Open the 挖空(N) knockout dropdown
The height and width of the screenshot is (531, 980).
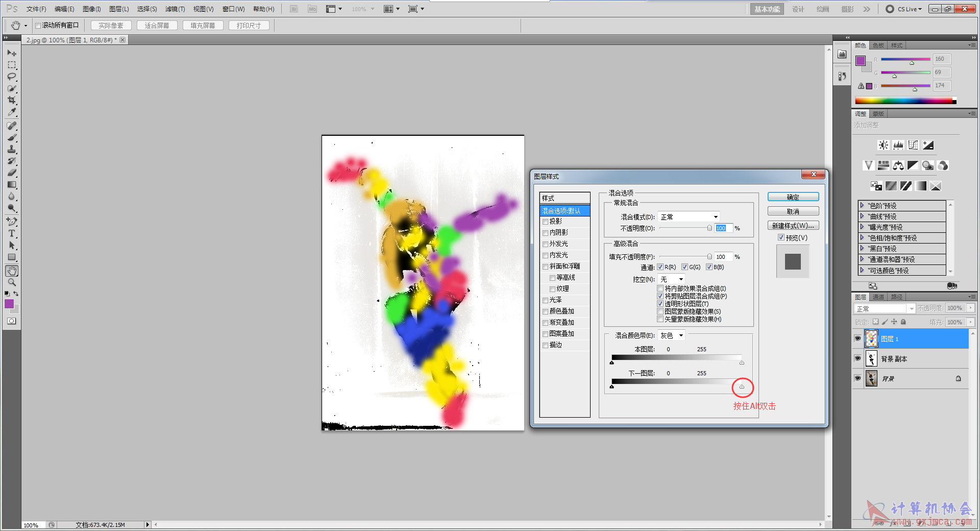tap(671, 279)
